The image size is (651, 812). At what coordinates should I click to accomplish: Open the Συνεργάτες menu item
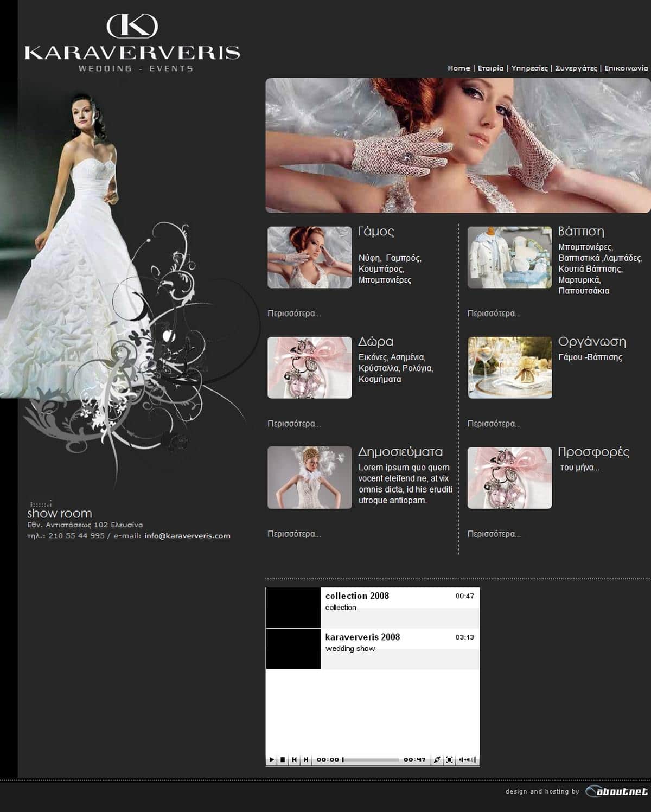[x=576, y=68]
